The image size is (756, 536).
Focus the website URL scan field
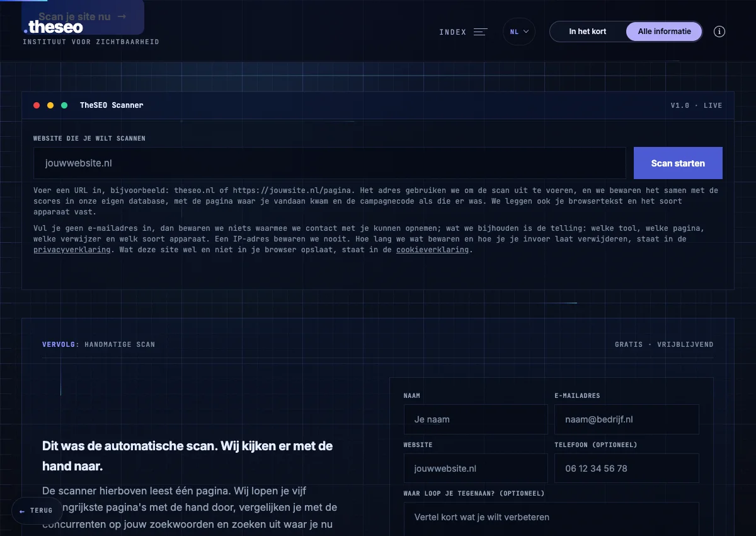[x=329, y=163]
